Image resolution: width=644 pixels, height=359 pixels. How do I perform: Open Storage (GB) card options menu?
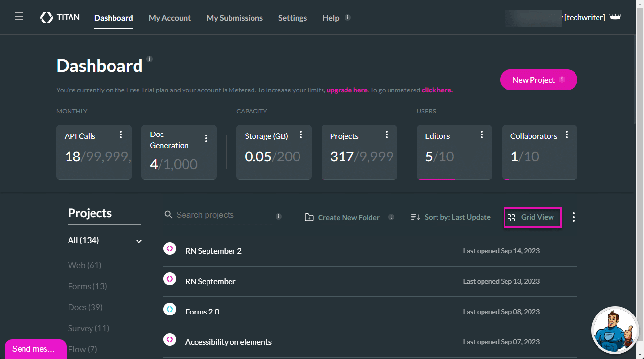click(x=301, y=135)
